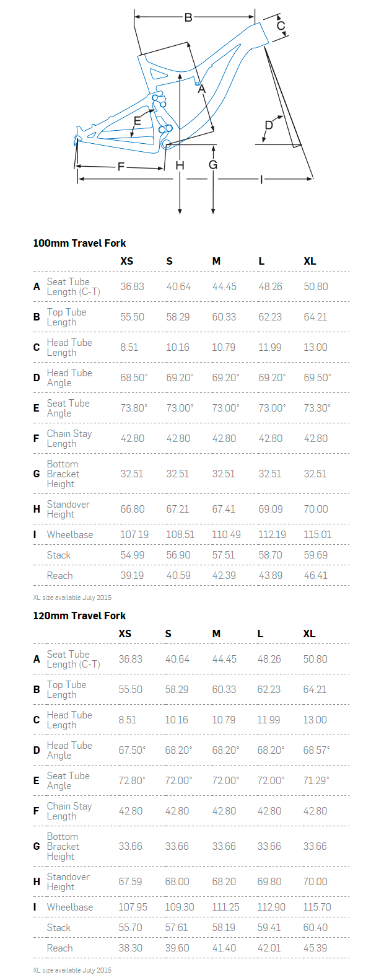The height and width of the screenshot is (980, 384).
Task: Click the letter I wheelbase label on diagram
Action: 261,180
